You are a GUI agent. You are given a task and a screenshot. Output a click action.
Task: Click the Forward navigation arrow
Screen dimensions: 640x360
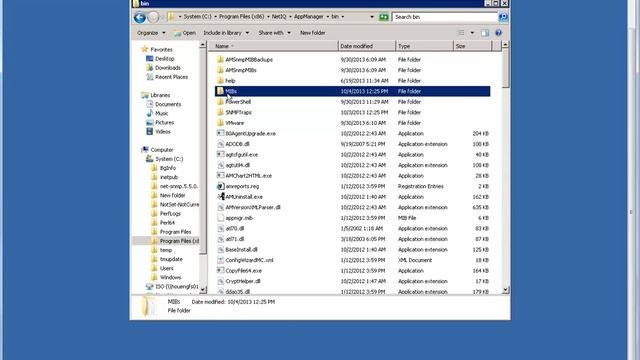(153, 17)
